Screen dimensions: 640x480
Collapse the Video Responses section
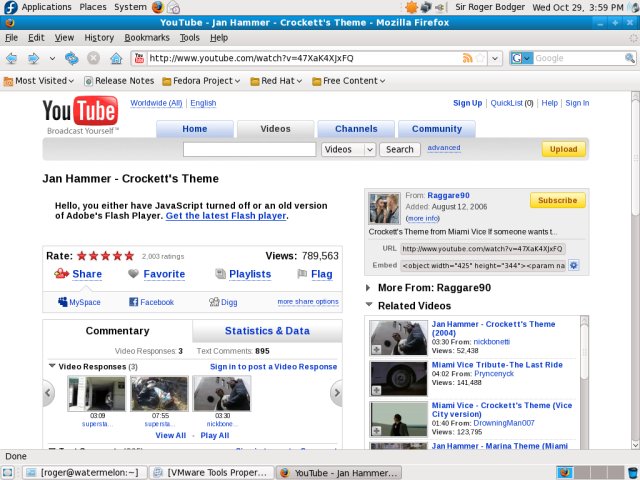pos(52,366)
